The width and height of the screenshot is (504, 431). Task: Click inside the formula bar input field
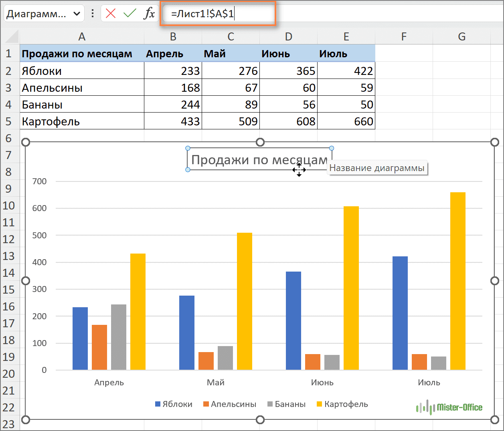pyautogui.click(x=321, y=14)
